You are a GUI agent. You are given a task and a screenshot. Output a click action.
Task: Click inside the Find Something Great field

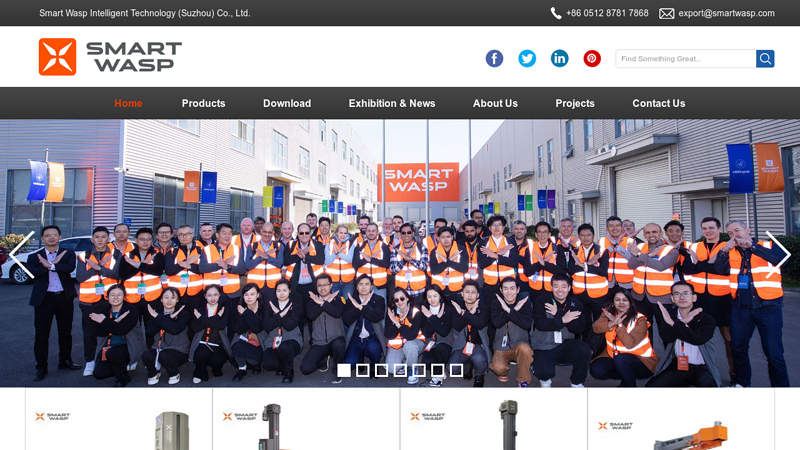(686, 59)
